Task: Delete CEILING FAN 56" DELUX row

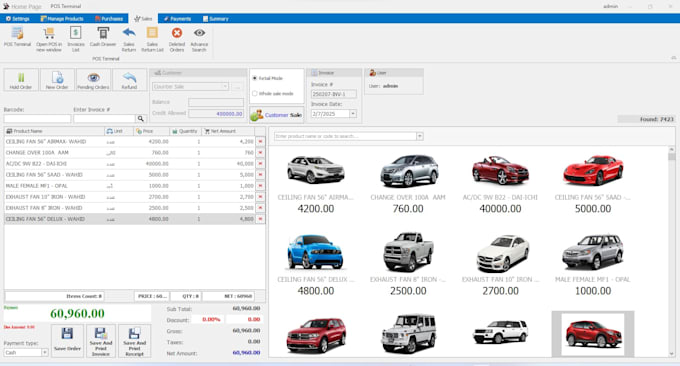Action: click(x=260, y=219)
